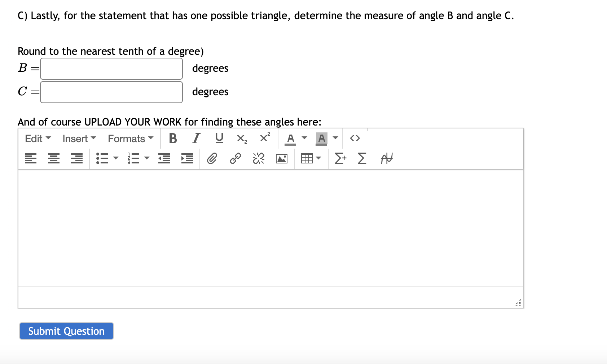607x364 pixels.
Task: Attach a file using the paperclip
Action: (x=212, y=158)
